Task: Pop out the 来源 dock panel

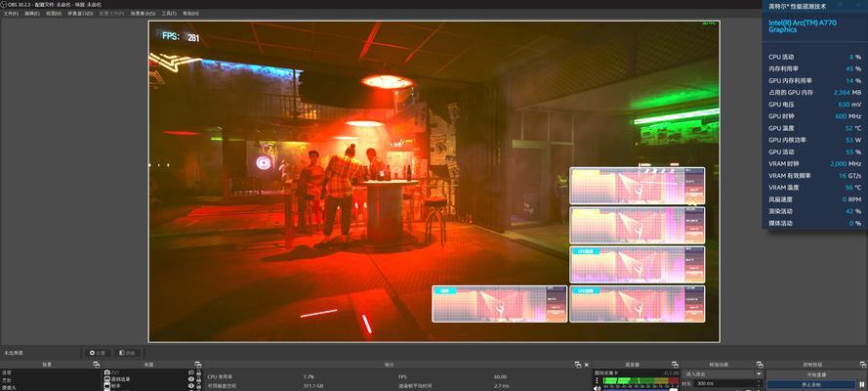Action: (x=198, y=365)
